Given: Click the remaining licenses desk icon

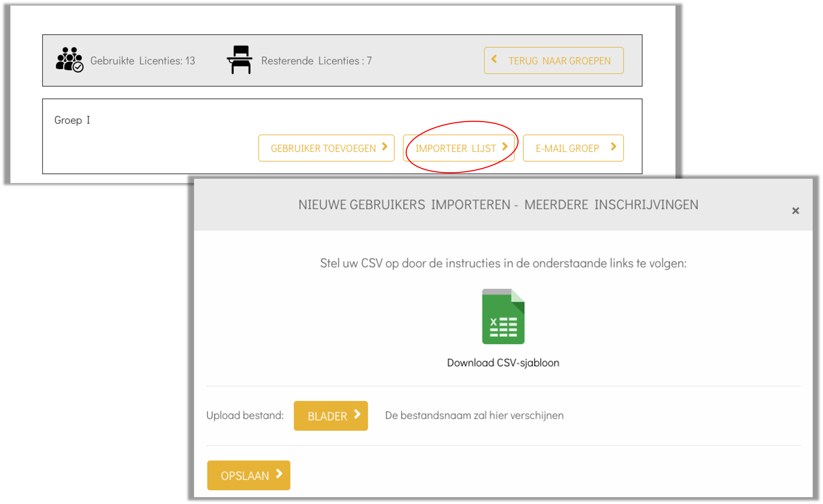Looking at the screenshot, I should (x=239, y=60).
